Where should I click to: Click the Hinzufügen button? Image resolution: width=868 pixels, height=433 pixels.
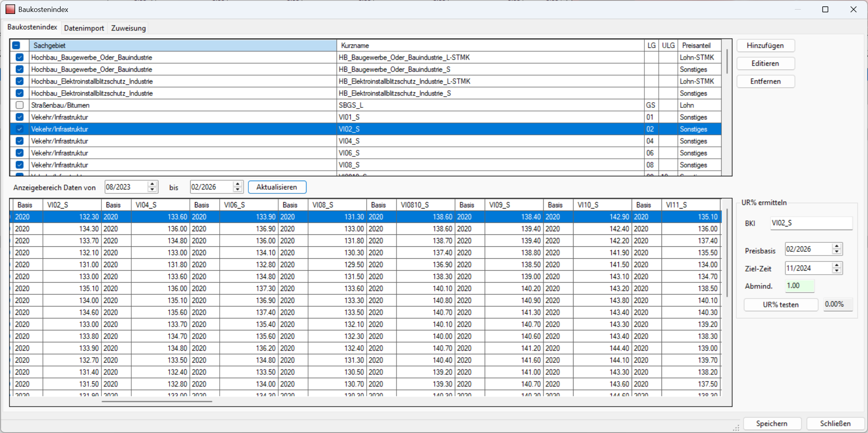(x=765, y=45)
